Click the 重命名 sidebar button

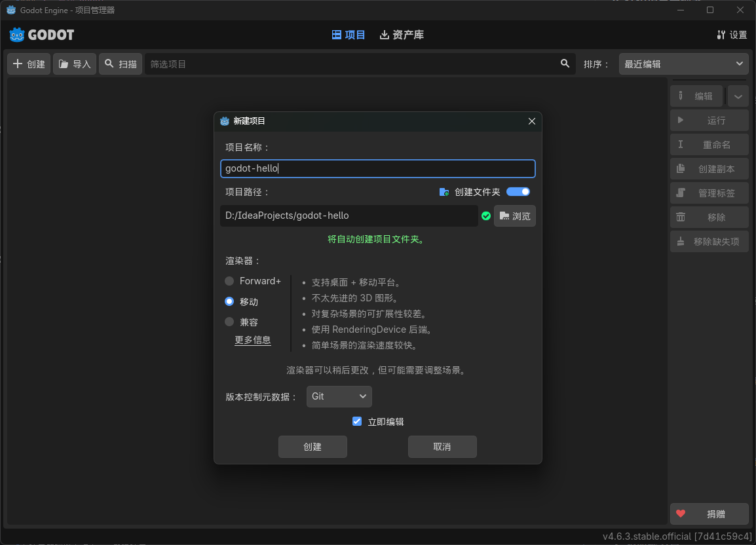[709, 144]
